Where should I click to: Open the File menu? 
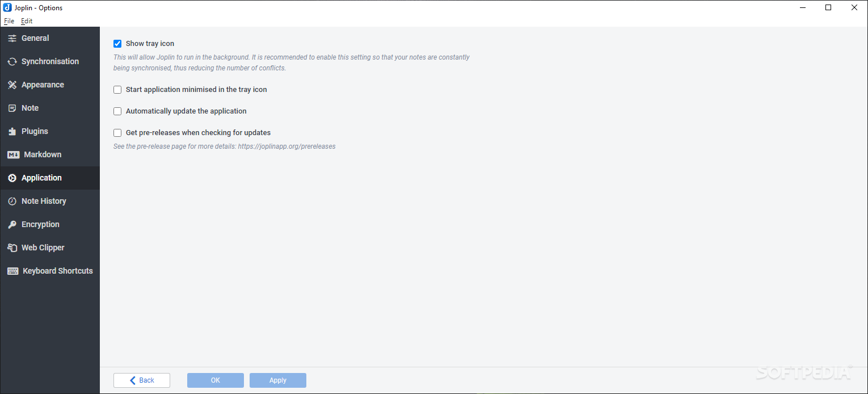(9, 20)
